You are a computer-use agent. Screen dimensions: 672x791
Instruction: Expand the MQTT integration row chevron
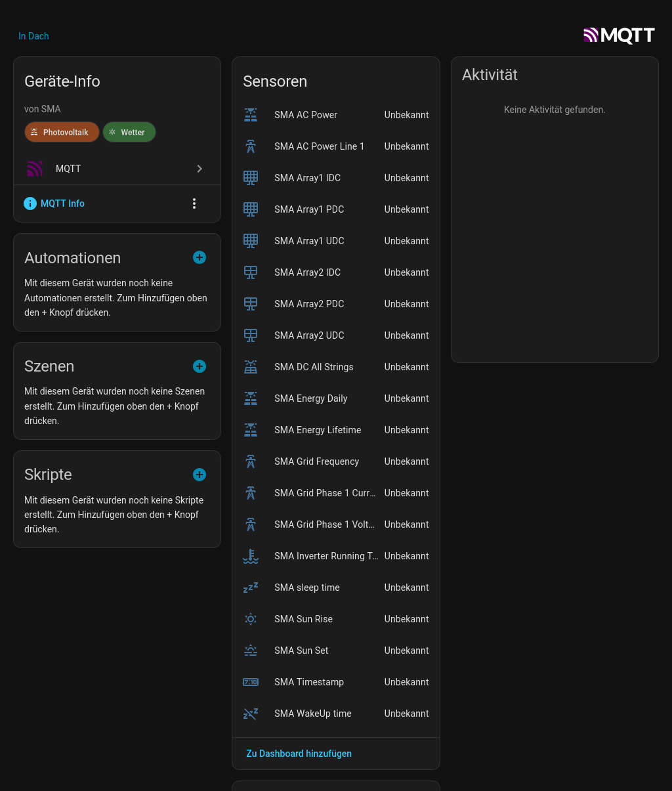(199, 169)
